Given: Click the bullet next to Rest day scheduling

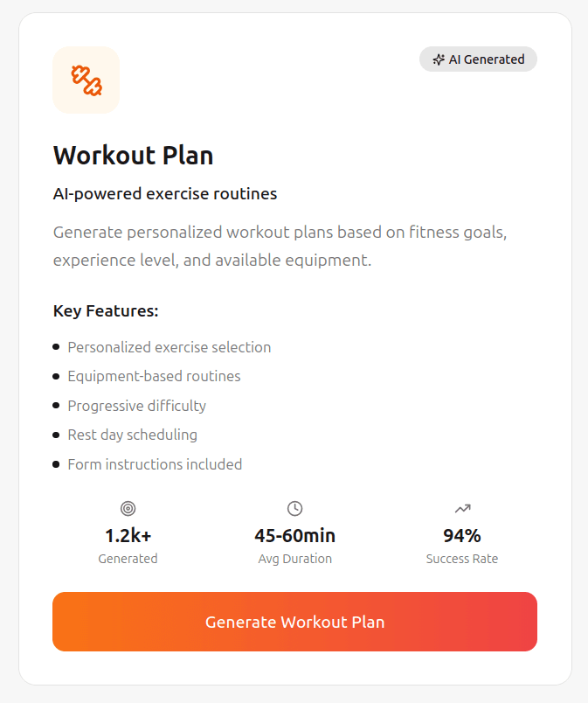Looking at the screenshot, I should [58, 435].
